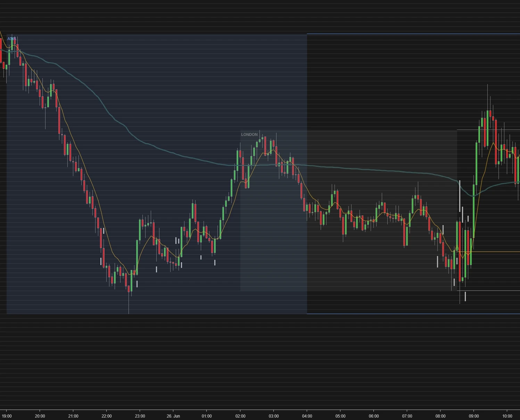520x420 pixels.
Task: Select the 04:00 time axis label
Action: [307, 416]
